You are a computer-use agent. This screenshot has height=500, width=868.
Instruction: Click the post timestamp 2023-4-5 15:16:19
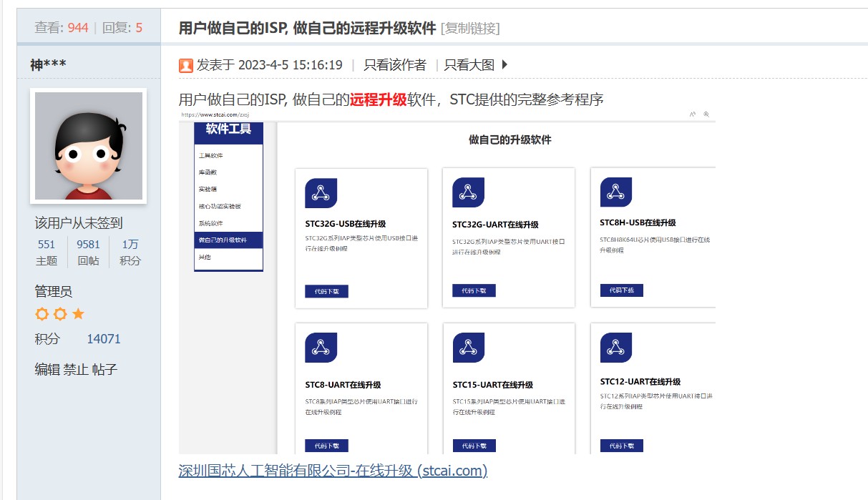tap(290, 65)
